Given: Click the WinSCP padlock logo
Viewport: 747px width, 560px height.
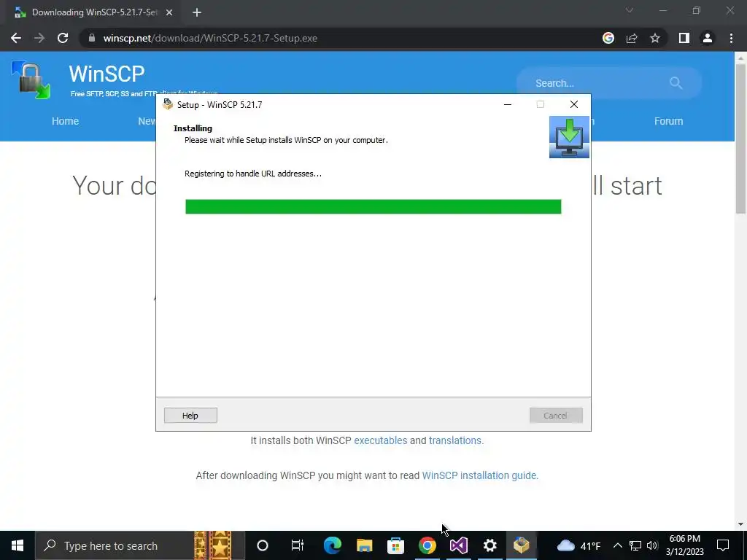Looking at the screenshot, I should click(31, 79).
